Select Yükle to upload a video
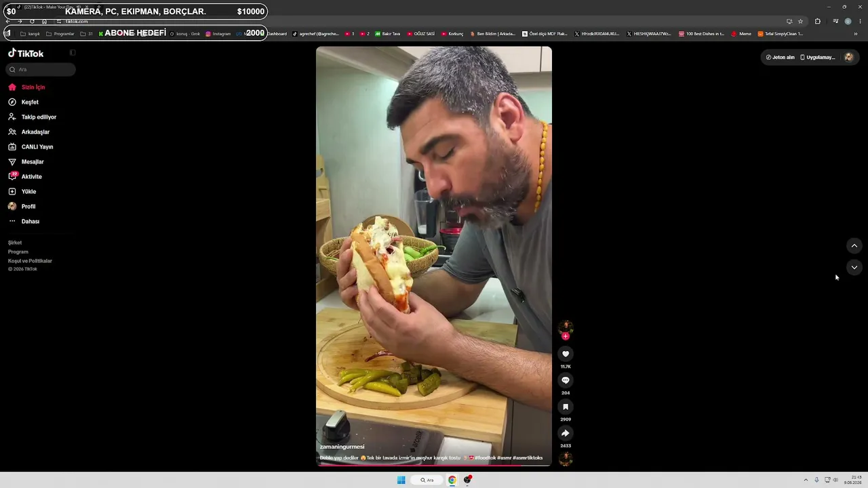The width and height of the screenshot is (868, 488). [x=22, y=192]
